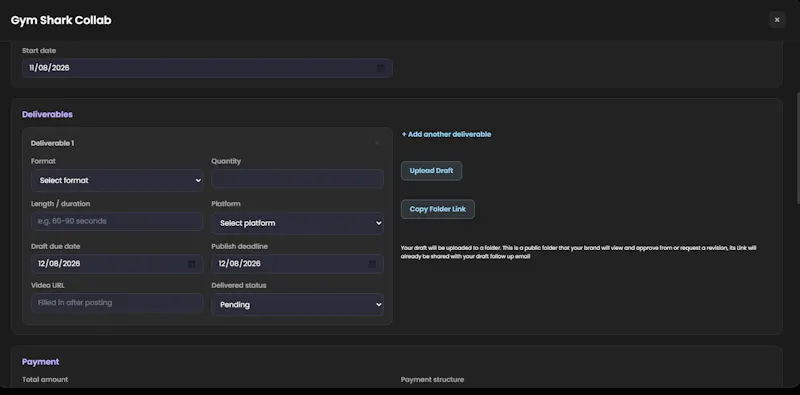Viewport: 800px width, 395px height.
Task: Click the Payment section heading
Action: (40, 362)
